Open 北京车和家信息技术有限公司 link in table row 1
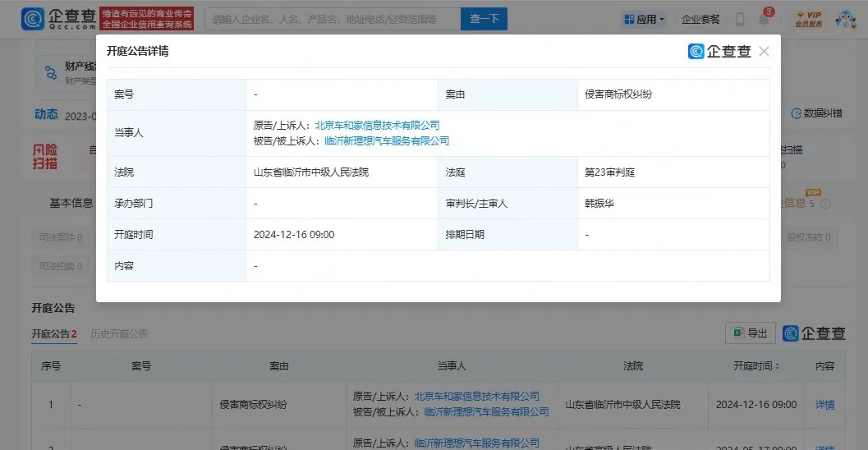This screenshot has width=868, height=450. [476, 397]
